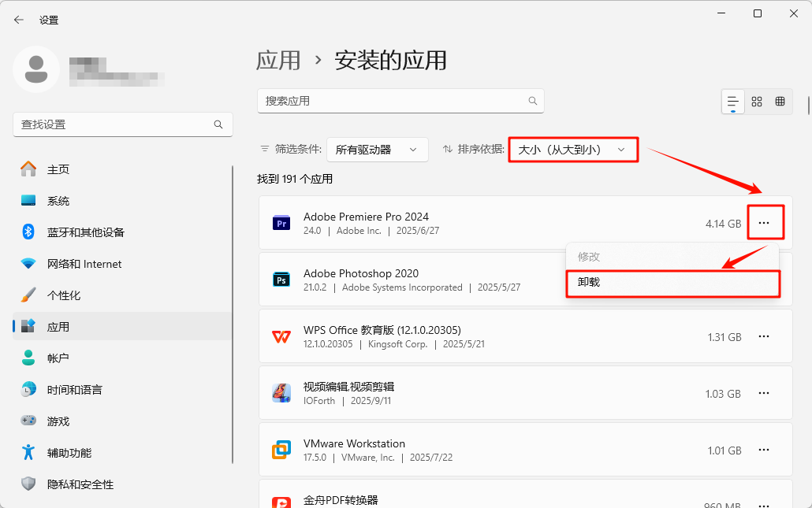The image size is (812, 508).
Task: Switch to list view layout icon
Action: point(732,102)
